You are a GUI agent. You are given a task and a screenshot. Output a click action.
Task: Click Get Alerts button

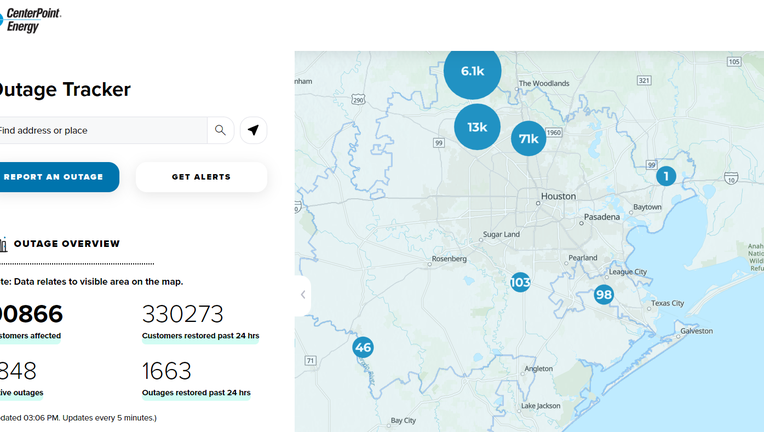(x=201, y=177)
